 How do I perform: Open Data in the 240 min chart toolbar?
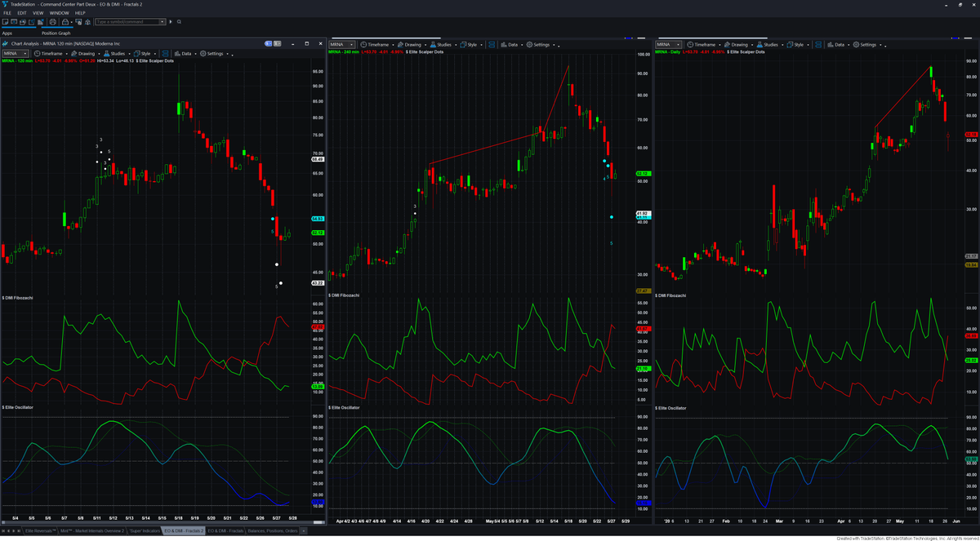pyautogui.click(x=510, y=45)
